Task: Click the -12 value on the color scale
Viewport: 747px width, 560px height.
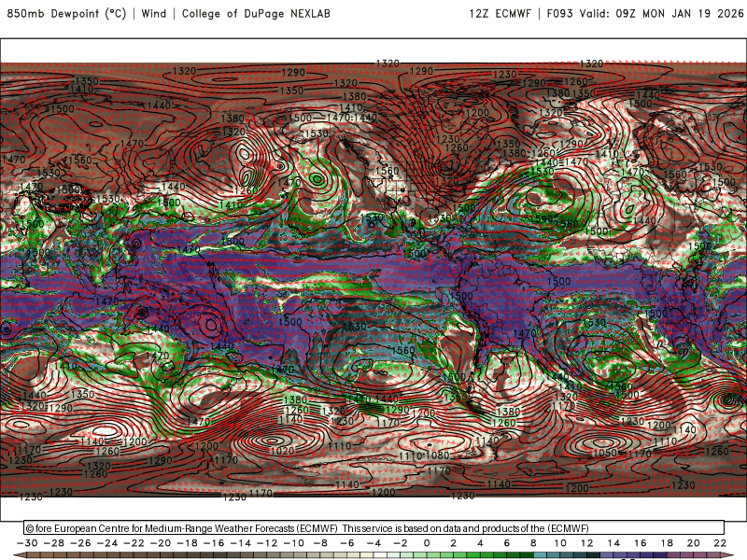Action: [x=268, y=543]
